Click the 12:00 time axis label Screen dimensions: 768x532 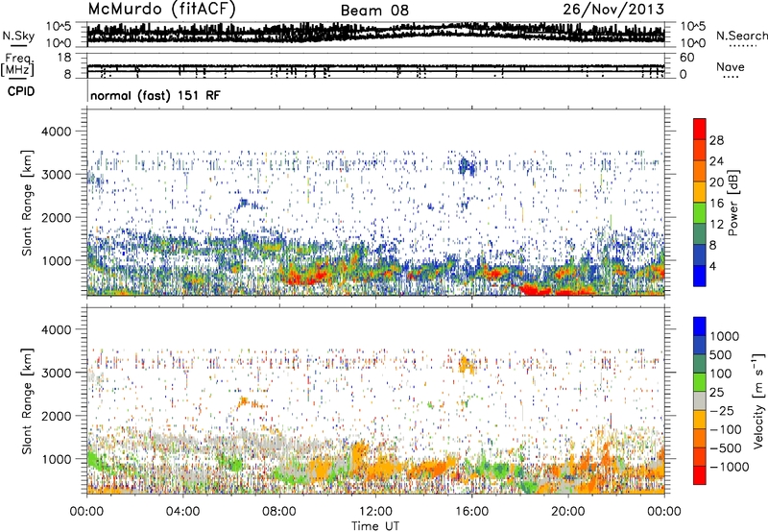click(375, 512)
